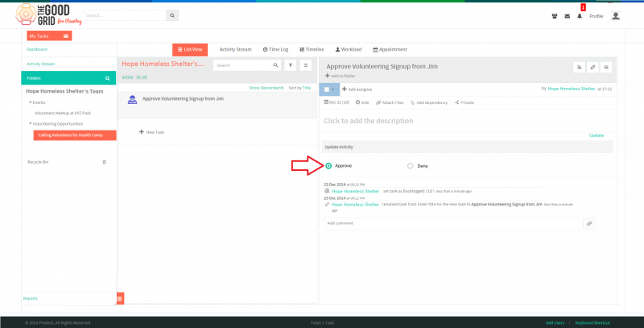Open the filter icon beside task search

click(x=291, y=65)
